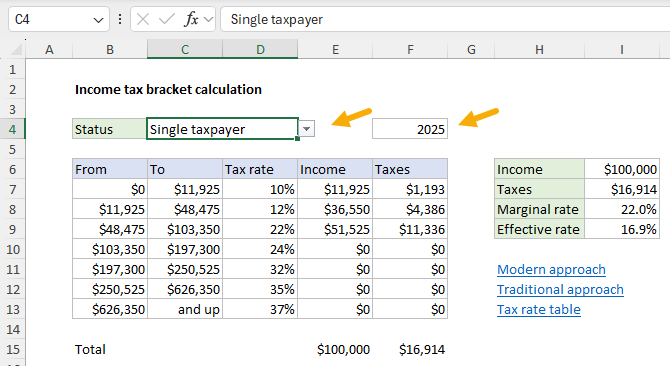Select row 4 header
Image resolution: width=670 pixels, height=366 pixels.
pos(13,129)
